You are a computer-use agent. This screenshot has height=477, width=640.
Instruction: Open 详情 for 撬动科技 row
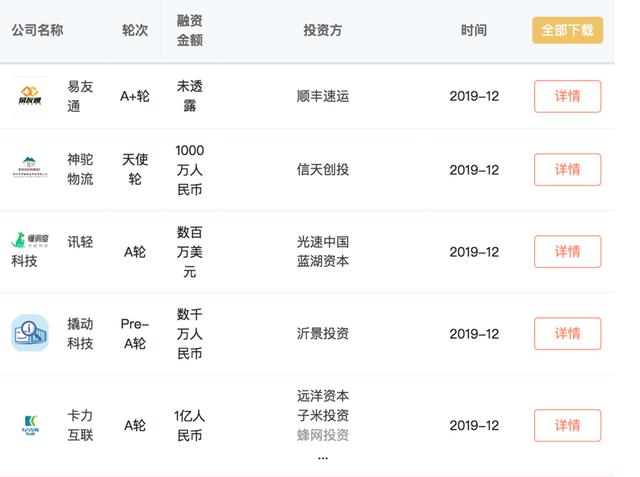click(567, 334)
